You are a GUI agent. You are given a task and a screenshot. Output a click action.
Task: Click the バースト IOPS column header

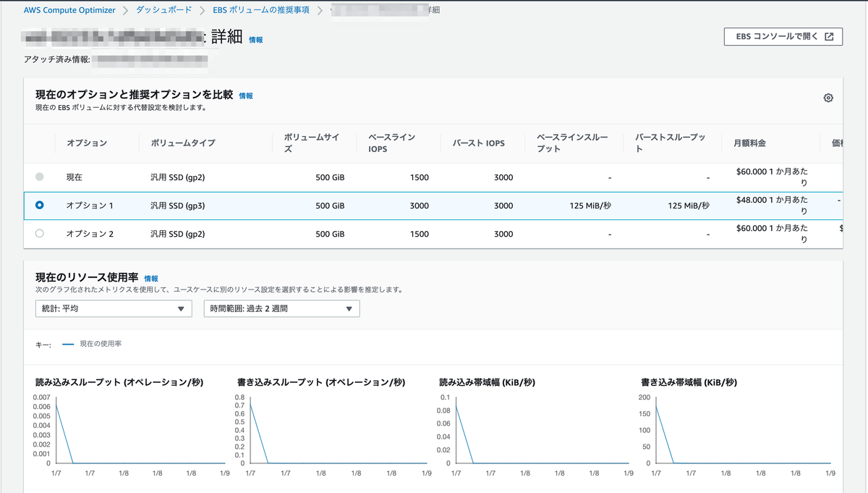click(479, 143)
